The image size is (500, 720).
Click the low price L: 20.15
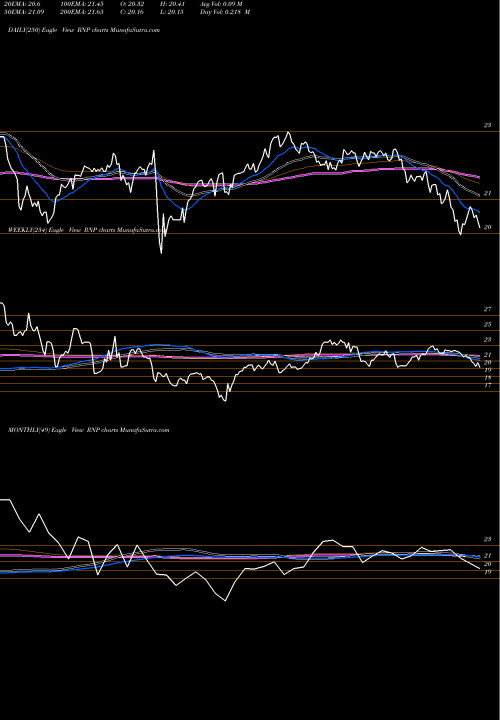172,12
